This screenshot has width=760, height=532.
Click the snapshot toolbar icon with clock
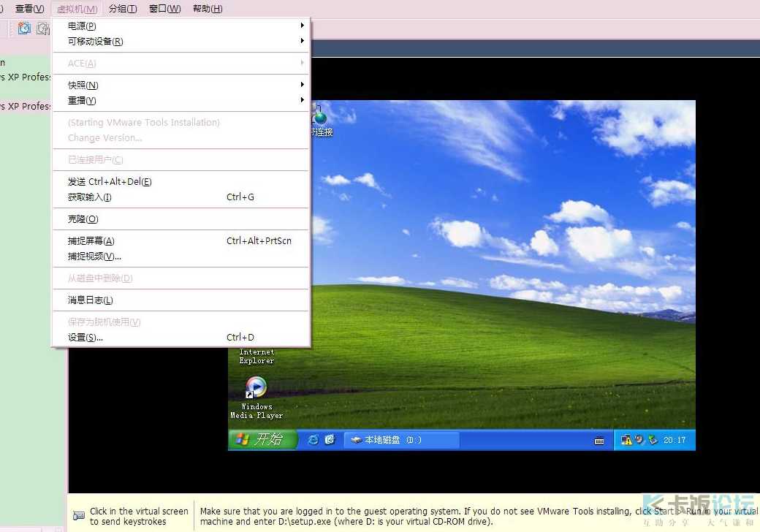23,28
